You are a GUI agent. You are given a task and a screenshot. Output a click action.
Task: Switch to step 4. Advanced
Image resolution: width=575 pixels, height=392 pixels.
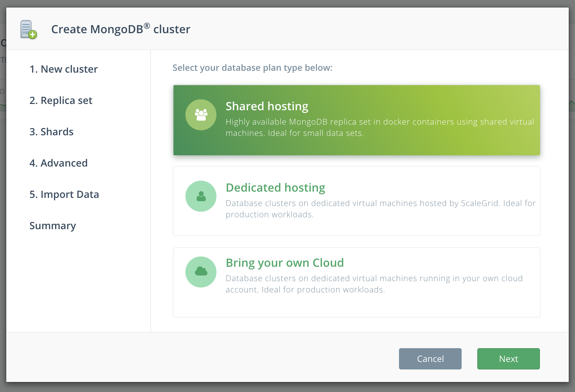click(59, 163)
